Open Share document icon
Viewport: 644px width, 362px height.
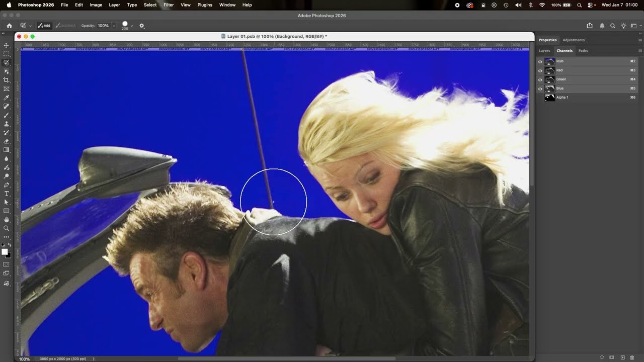tap(590, 26)
